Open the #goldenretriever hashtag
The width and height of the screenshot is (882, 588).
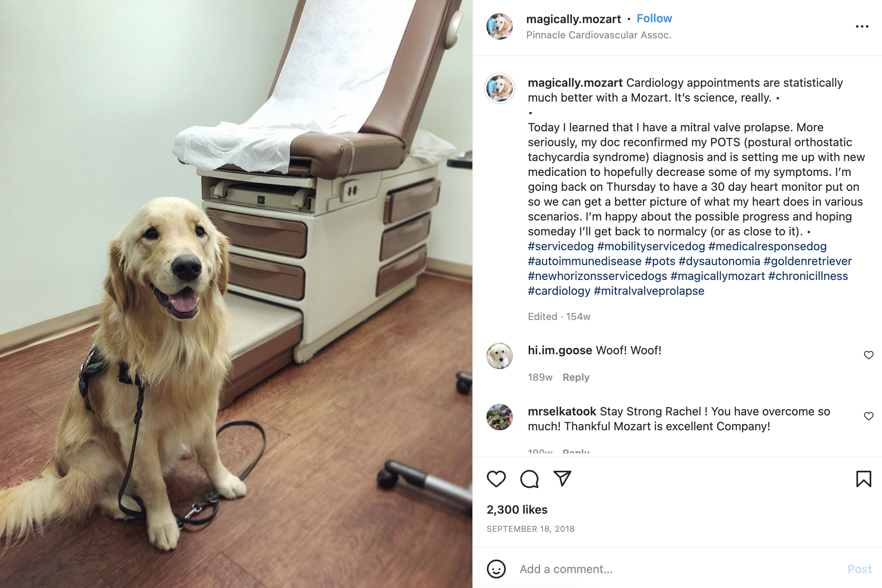point(807,261)
